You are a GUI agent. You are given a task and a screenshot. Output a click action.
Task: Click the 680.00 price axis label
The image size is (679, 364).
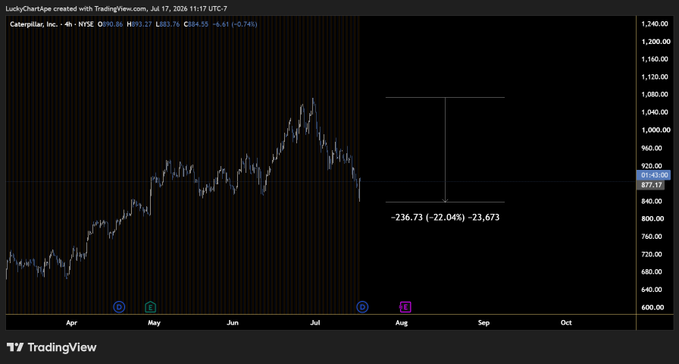click(652, 272)
